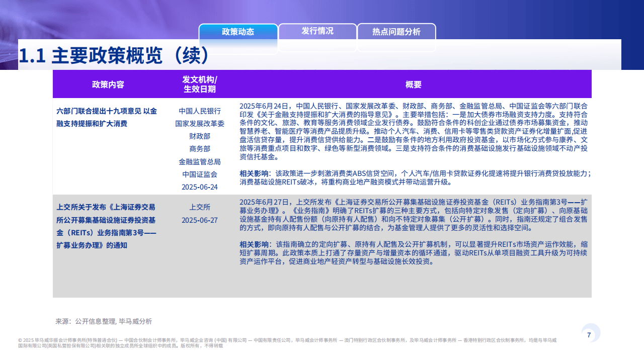This screenshot has height=362, width=644.
Task: Select the active 政策动态 tab
Action: (x=238, y=32)
